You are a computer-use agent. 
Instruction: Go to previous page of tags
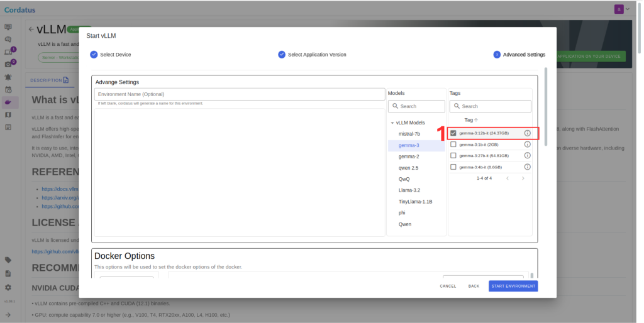click(x=508, y=178)
